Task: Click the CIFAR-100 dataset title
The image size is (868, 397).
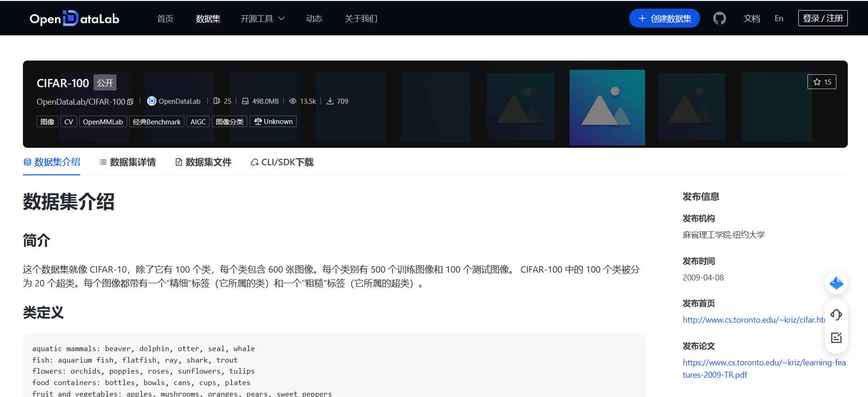Action: coord(63,83)
